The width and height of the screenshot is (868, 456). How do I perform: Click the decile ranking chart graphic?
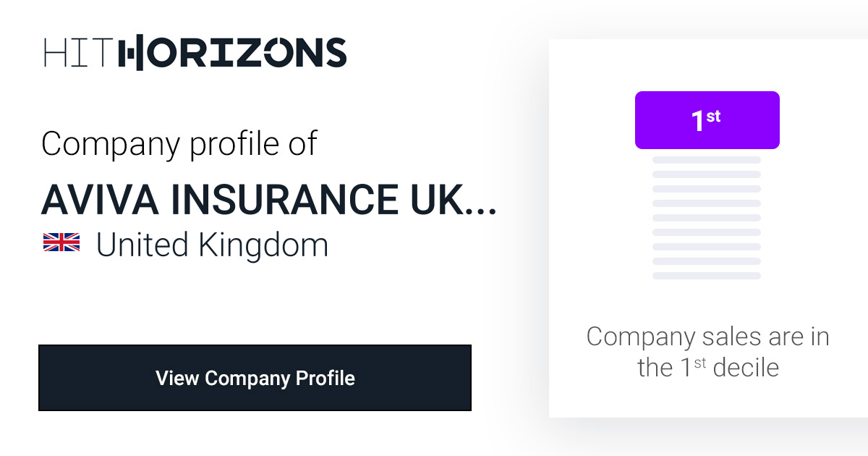click(x=707, y=185)
